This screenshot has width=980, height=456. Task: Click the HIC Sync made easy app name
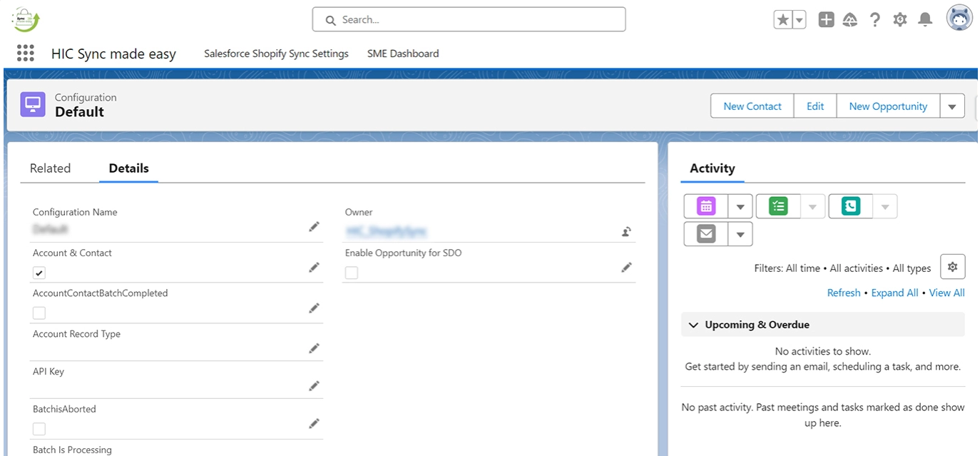tap(113, 54)
